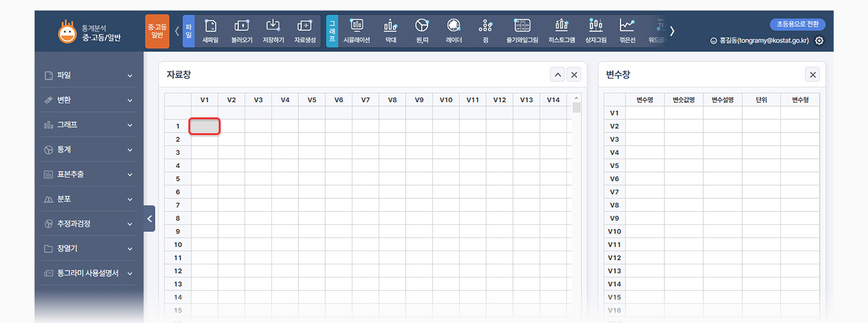This screenshot has height=323, width=868.
Task: Open settings gear next to user email
Action: pos(819,41)
